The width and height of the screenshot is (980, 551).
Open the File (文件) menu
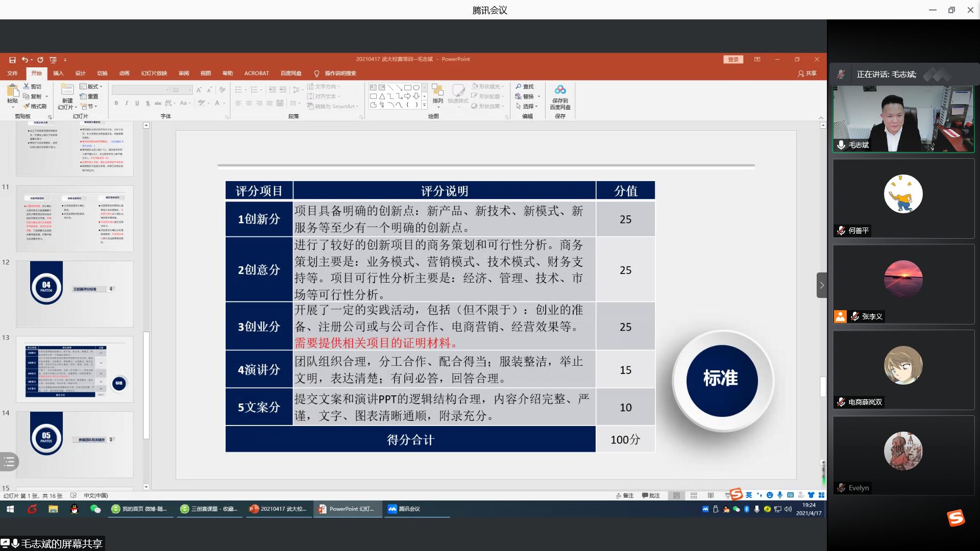pyautogui.click(x=12, y=73)
